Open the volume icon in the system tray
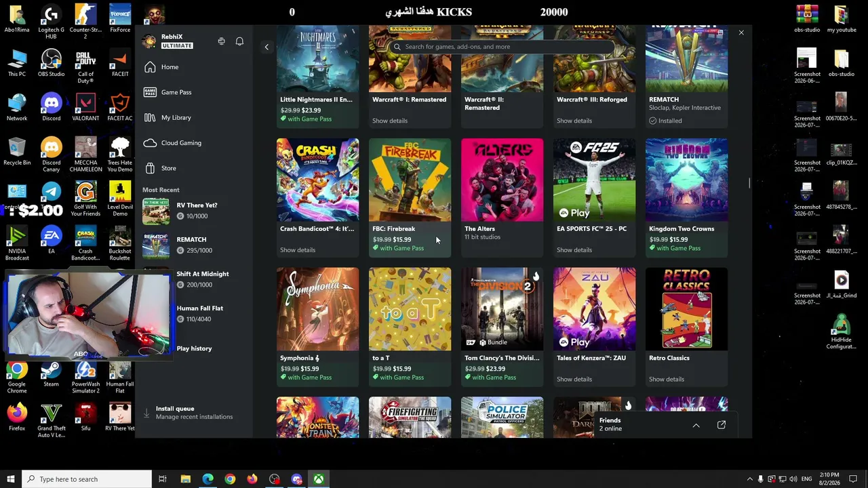 pyautogui.click(x=793, y=479)
